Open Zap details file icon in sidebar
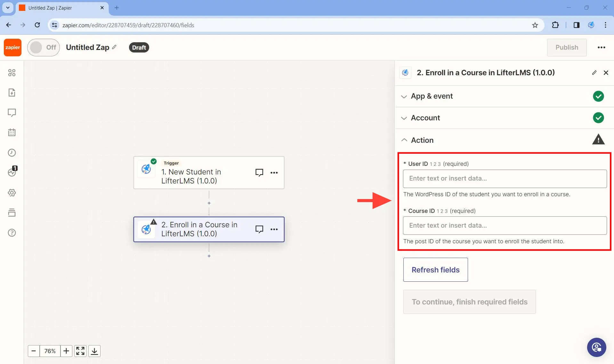Image resolution: width=614 pixels, height=364 pixels. (12, 93)
